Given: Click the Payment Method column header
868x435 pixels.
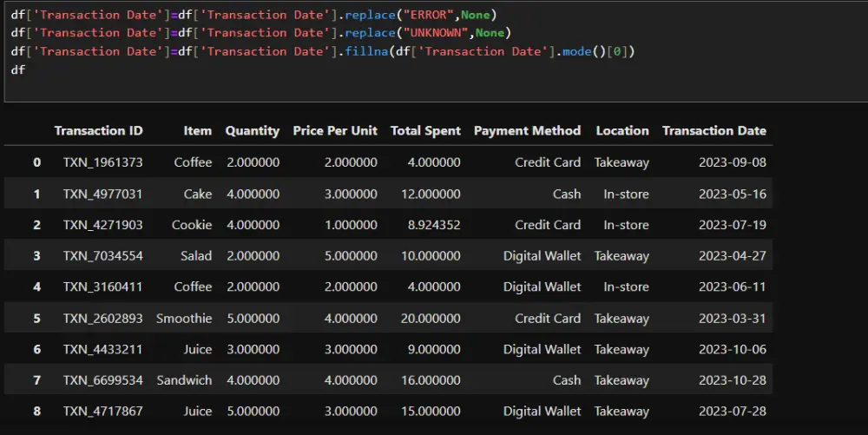Looking at the screenshot, I should [527, 131].
